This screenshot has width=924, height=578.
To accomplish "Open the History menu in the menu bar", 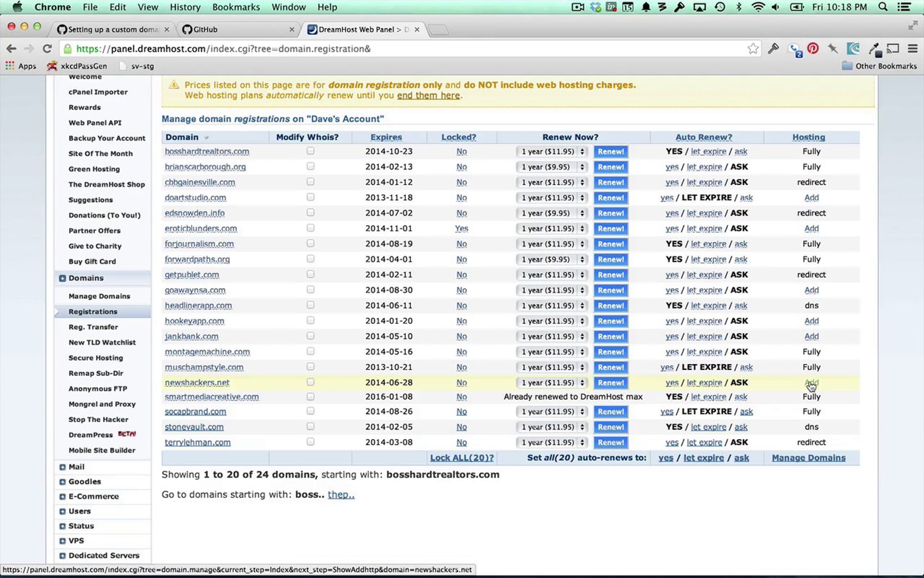I will tap(185, 7).
